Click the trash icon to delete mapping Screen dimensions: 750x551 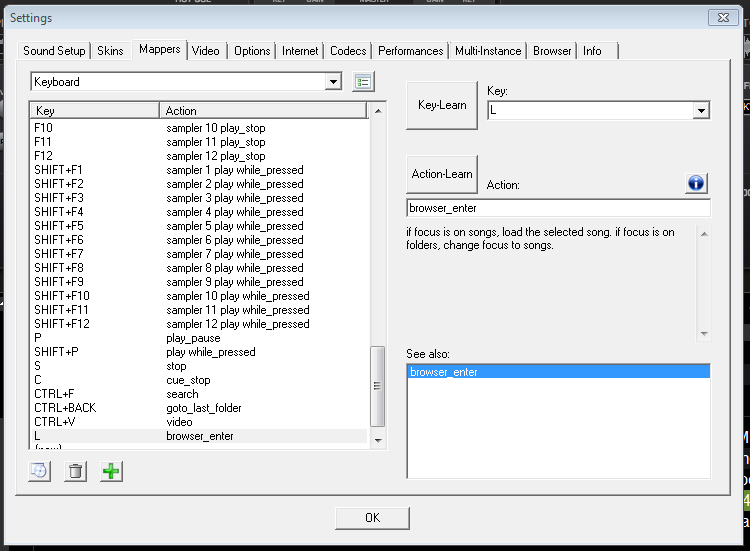point(75,472)
